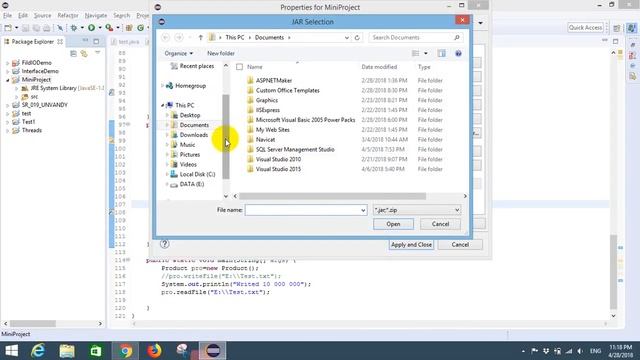This screenshot has height=360, width=640.
Task: Click the search magnifier icon
Action: [x=457, y=38]
